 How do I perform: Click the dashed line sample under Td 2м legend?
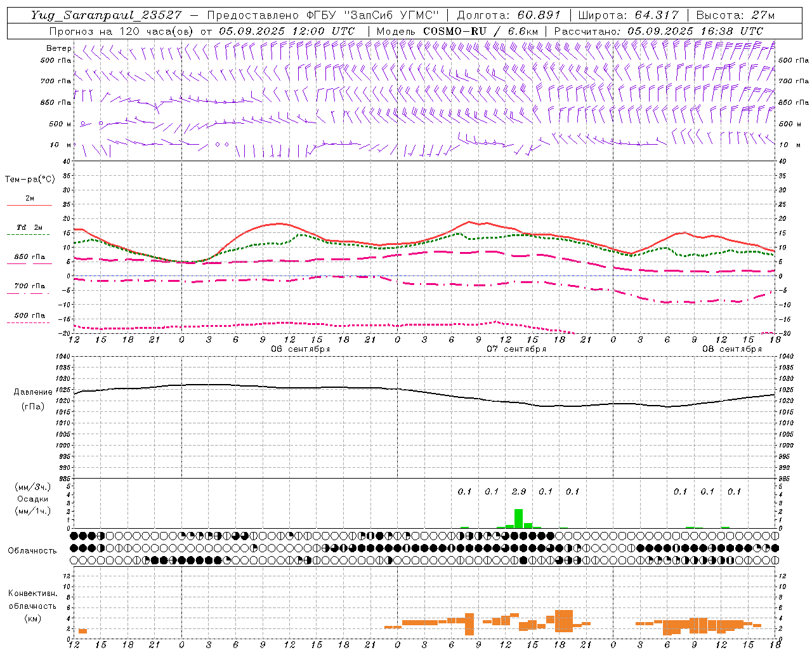click(x=29, y=235)
